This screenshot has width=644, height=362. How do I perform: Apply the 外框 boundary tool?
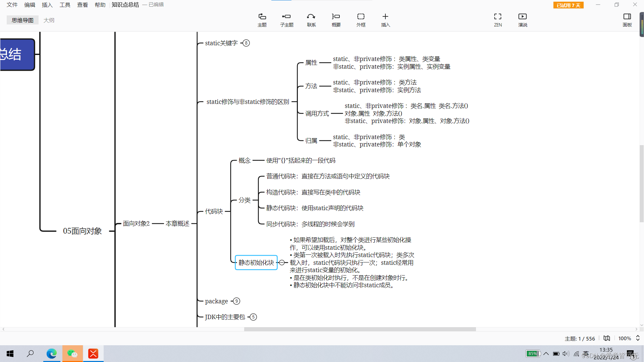click(x=361, y=20)
